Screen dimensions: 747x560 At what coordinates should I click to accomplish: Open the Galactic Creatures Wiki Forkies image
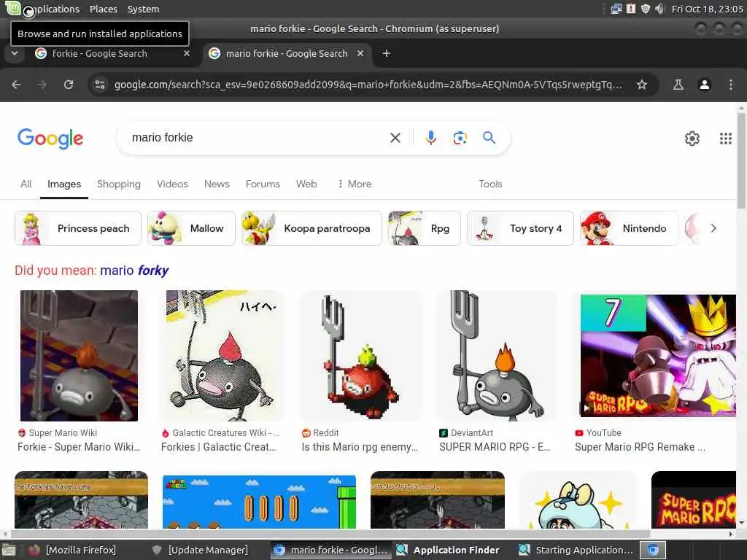tap(221, 356)
